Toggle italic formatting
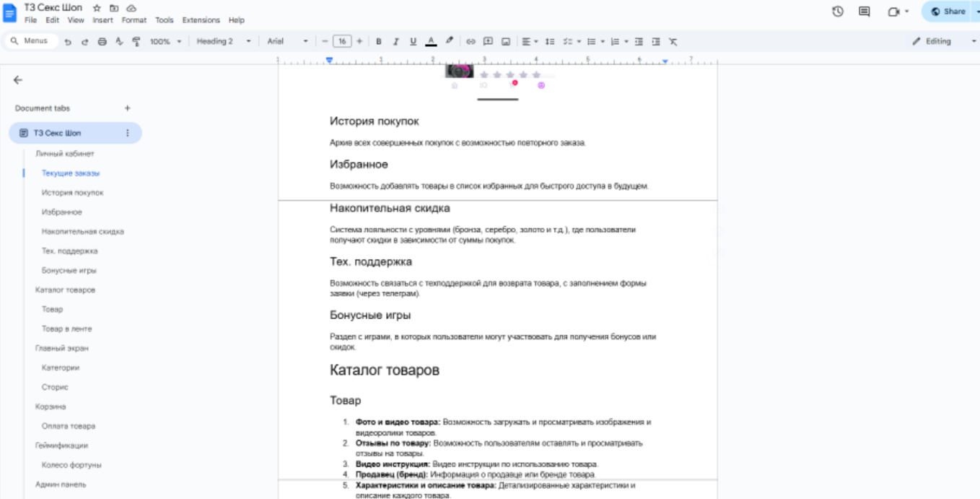This screenshot has width=980, height=499. tap(395, 42)
